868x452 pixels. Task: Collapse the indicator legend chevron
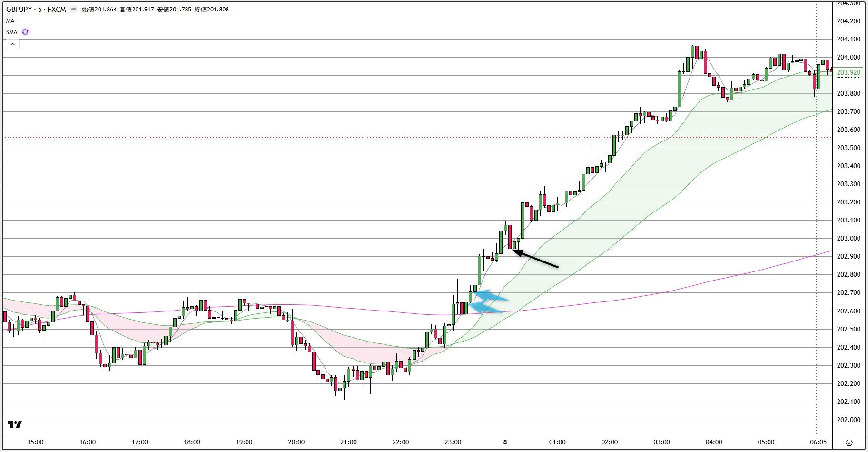coord(12,44)
